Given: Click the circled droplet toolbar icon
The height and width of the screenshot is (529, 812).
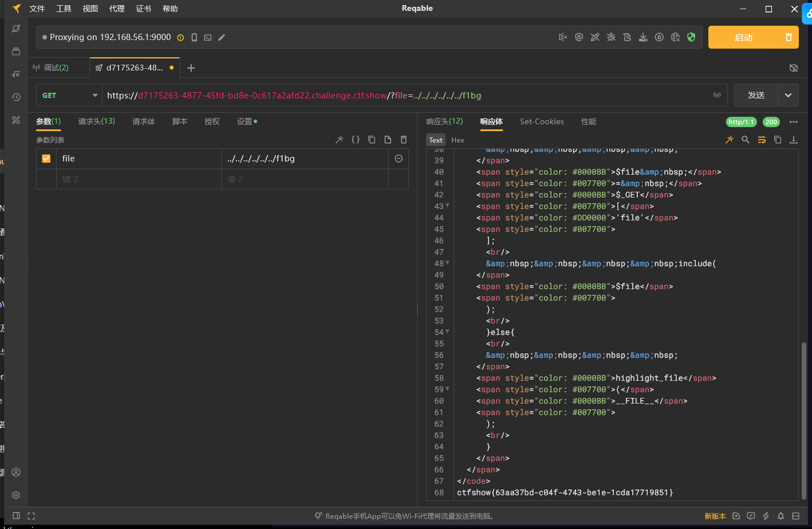Looking at the screenshot, I should click(x=659, y=37).
